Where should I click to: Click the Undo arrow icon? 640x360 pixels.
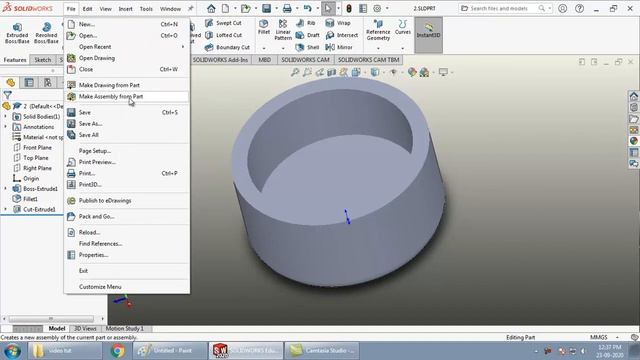point(308,8)
